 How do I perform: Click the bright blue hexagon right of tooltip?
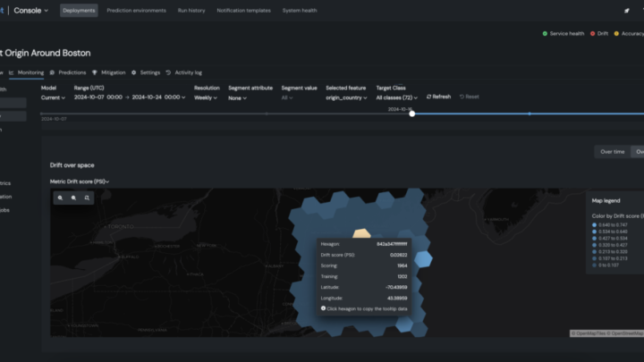(423, 259)
